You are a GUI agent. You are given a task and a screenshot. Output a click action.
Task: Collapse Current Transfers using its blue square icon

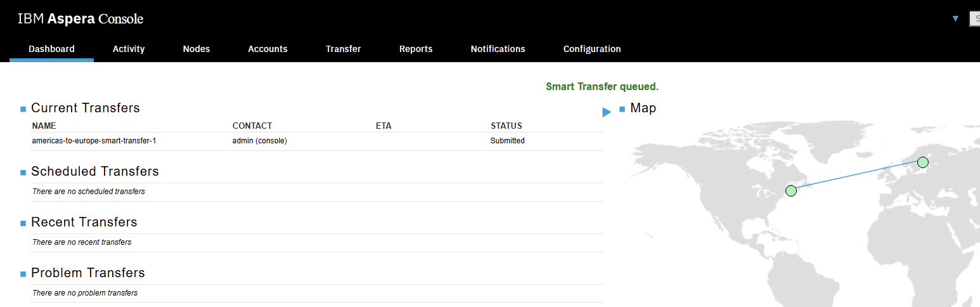point(23,110)
